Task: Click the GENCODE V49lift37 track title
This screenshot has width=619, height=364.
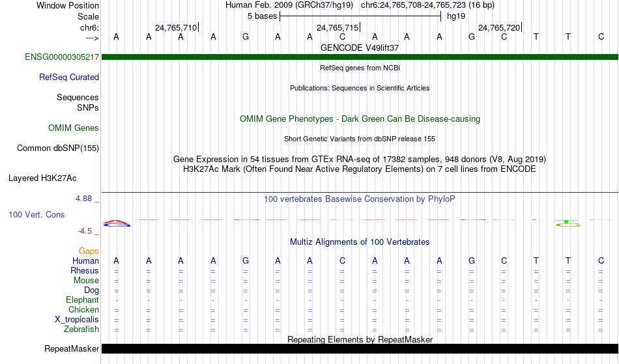Action: point(360,48)
